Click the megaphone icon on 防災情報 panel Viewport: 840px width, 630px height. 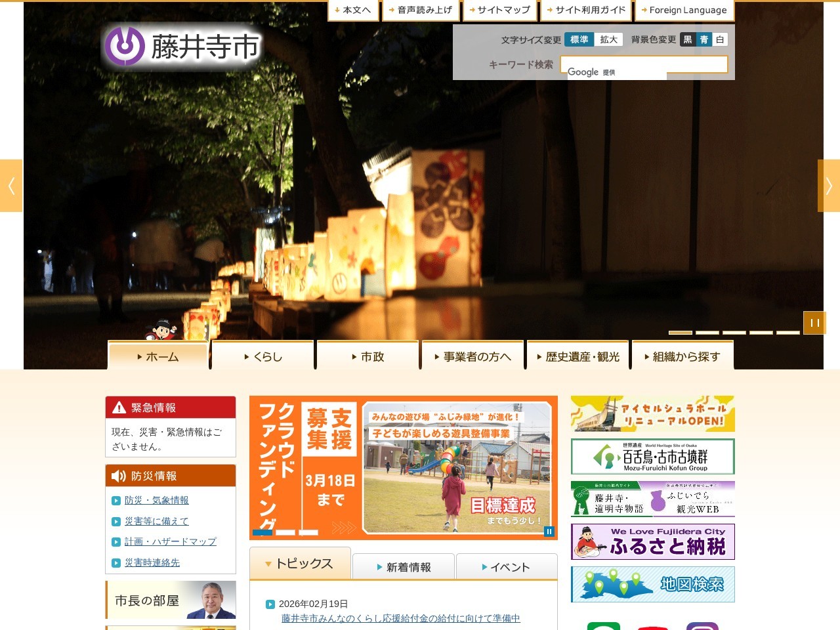119,476
